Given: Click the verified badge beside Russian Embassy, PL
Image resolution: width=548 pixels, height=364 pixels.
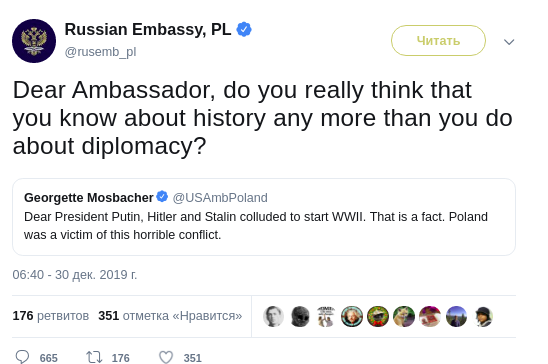Looking at the screenshot, I should click(244, 29).
